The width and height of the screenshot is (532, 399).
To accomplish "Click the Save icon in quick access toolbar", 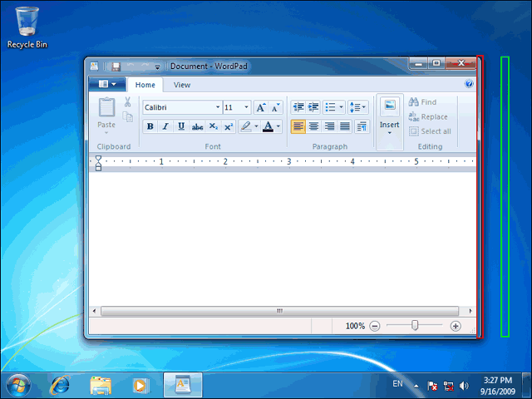I will (116, 66).
